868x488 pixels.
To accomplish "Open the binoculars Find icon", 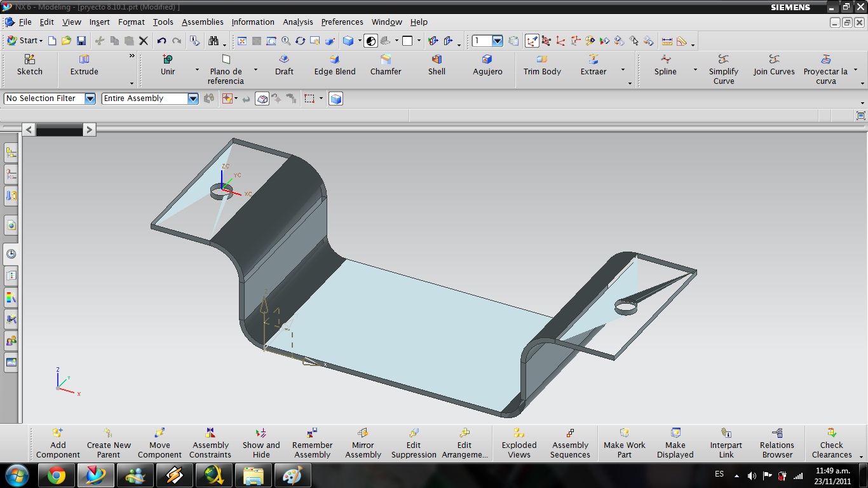I will click(214, 41).
